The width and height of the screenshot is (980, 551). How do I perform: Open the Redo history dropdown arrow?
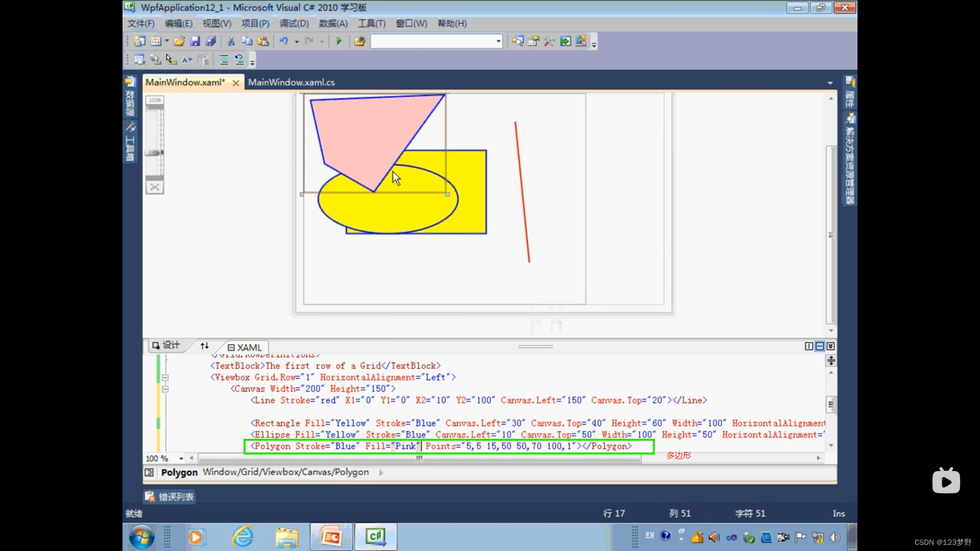click(x=322, y=41)
